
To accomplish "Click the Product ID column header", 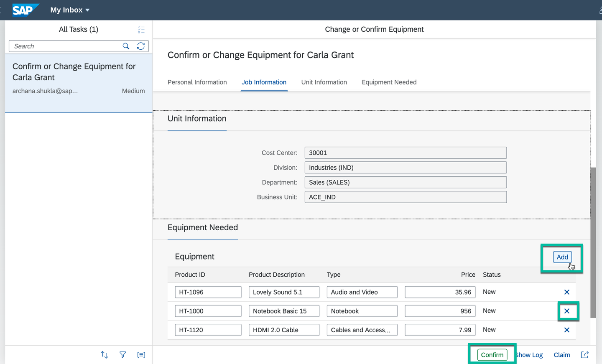I will pos(190,275).
